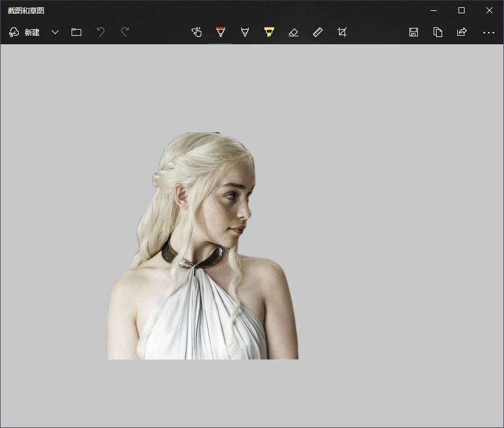
Task: Expand the dropdown arrow beside 新建
Action: point(55,32)
